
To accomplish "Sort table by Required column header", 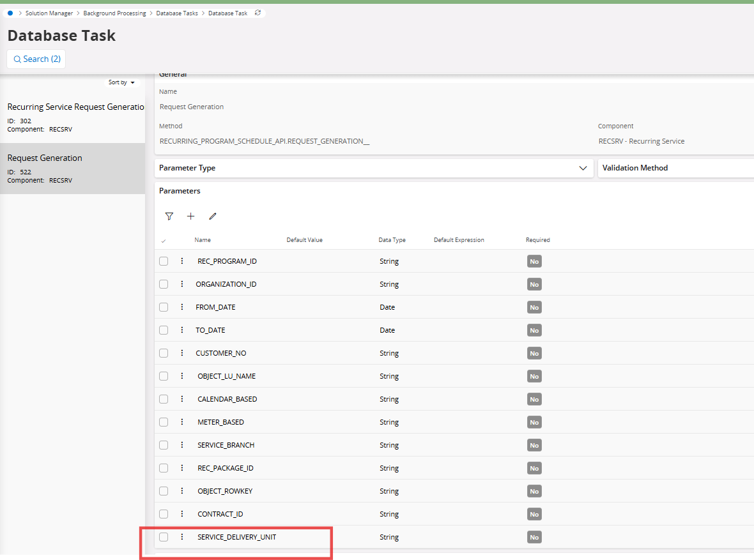I will point(537,240).
